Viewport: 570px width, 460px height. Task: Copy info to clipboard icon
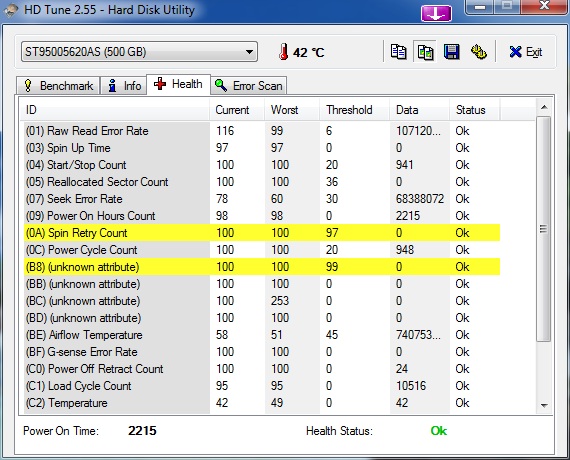tap(398, 52)
